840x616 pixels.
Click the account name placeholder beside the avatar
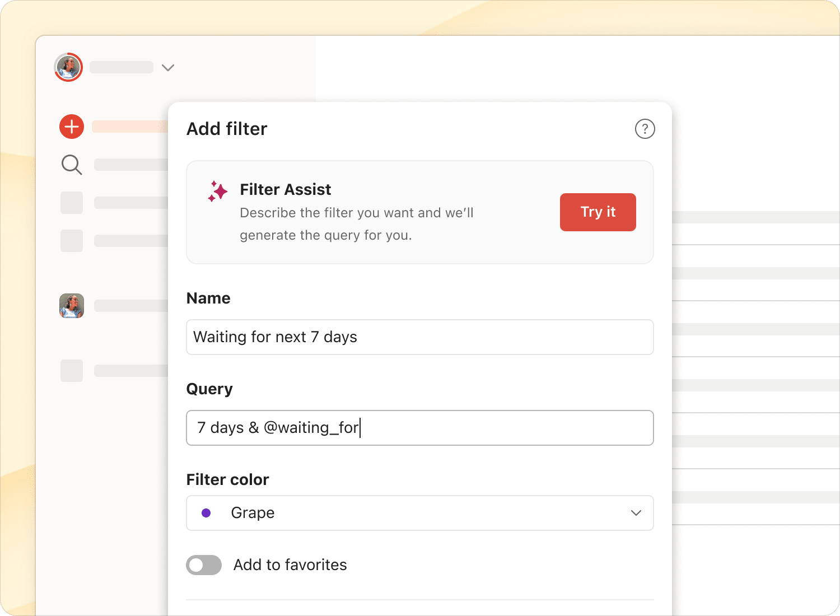[122, 67]
